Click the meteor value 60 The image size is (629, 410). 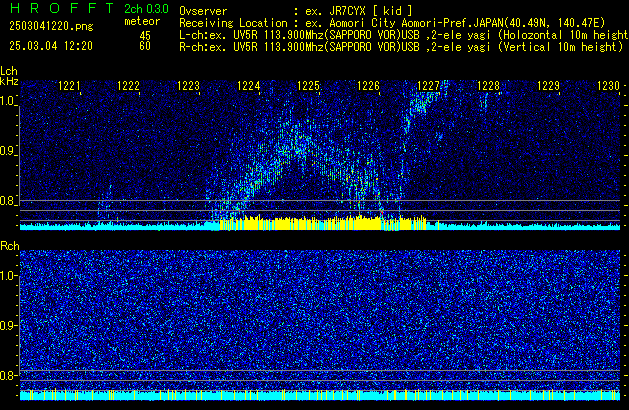click(x=145, y=46)
